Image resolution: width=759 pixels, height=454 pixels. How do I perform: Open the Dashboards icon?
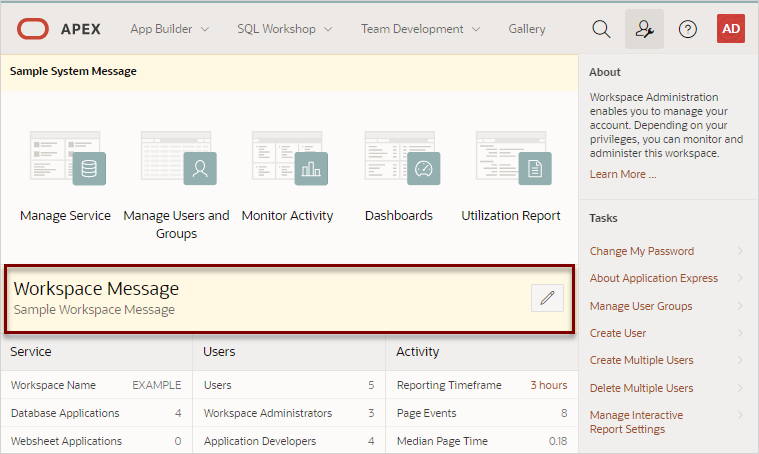(x=402, y=158)
